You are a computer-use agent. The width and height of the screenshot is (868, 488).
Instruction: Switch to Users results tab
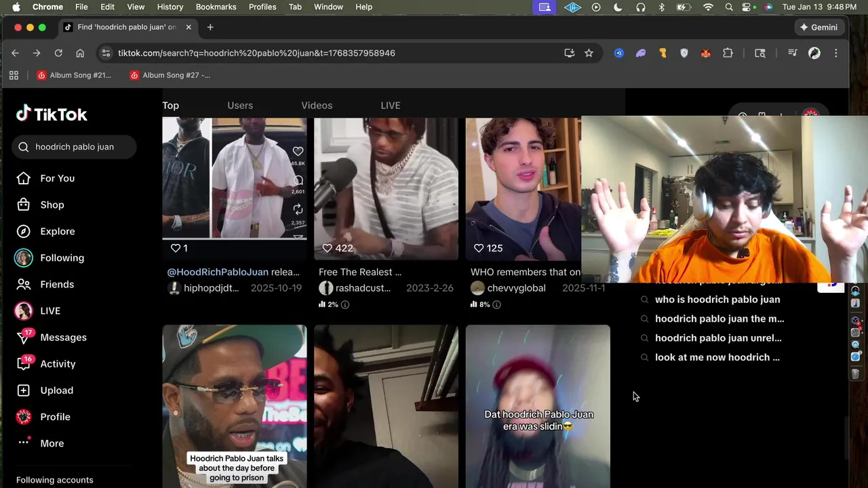tap(240, 105)
